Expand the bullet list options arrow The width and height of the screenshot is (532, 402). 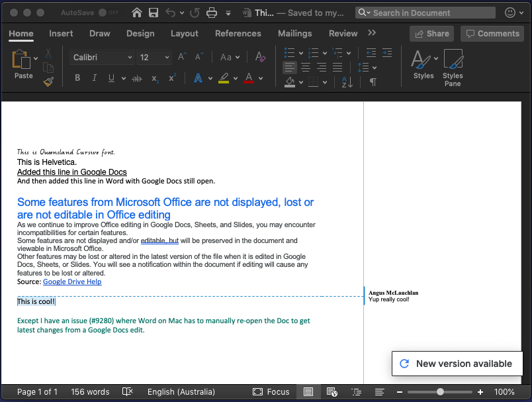click(301, 53)
